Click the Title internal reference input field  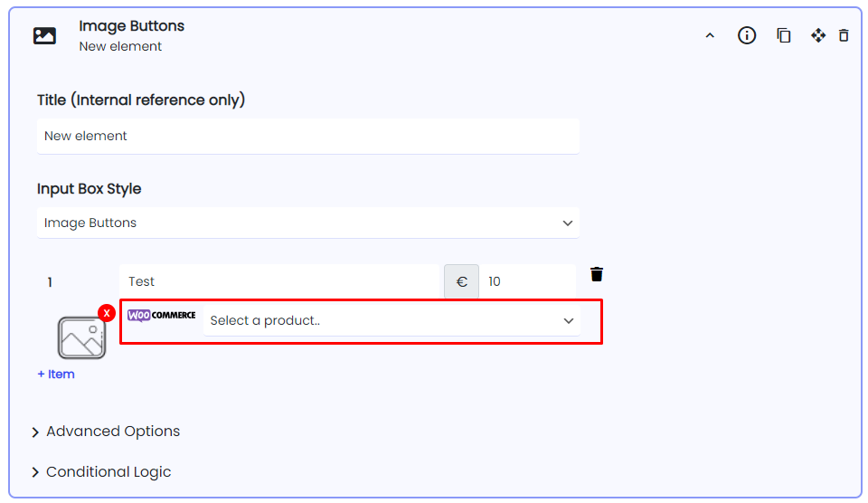click(x=307, y=137)
